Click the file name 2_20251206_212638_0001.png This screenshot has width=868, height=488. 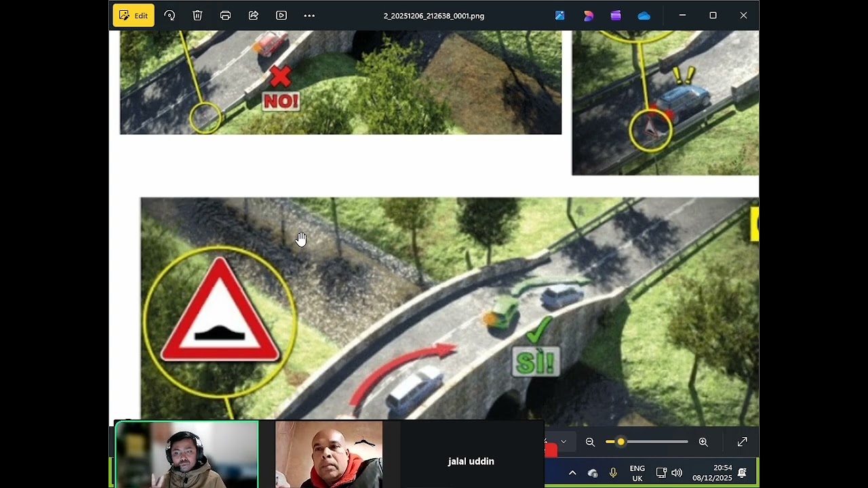[434, 16]
